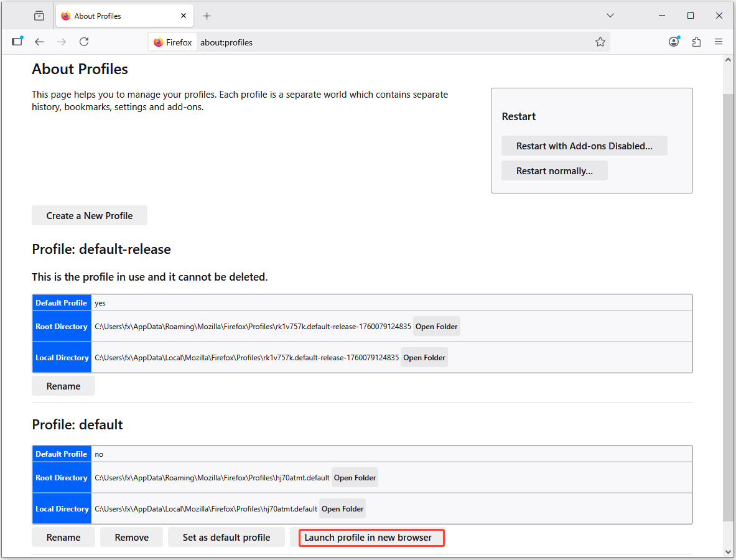Viewport: 736px width, 560px height.
Task: Open the Firefox account icon
Action: (x=674, y=42)
